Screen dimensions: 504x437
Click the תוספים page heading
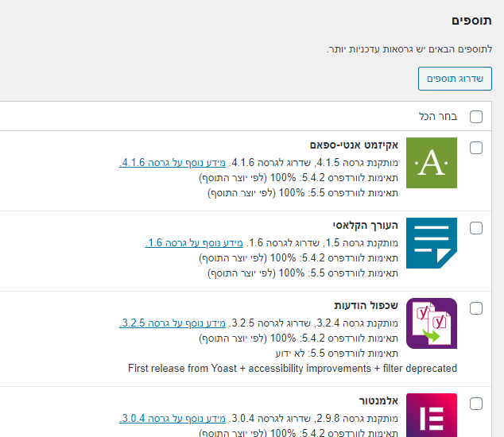pos(471,21)
